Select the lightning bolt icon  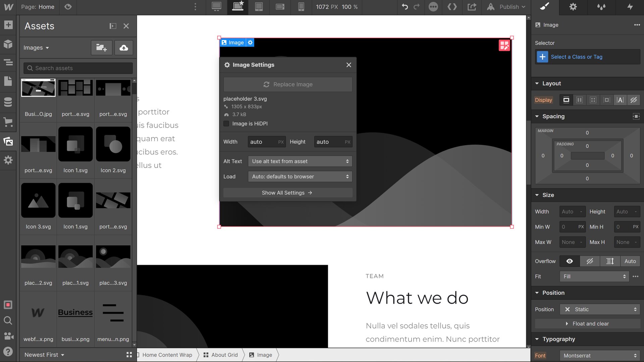630,7
